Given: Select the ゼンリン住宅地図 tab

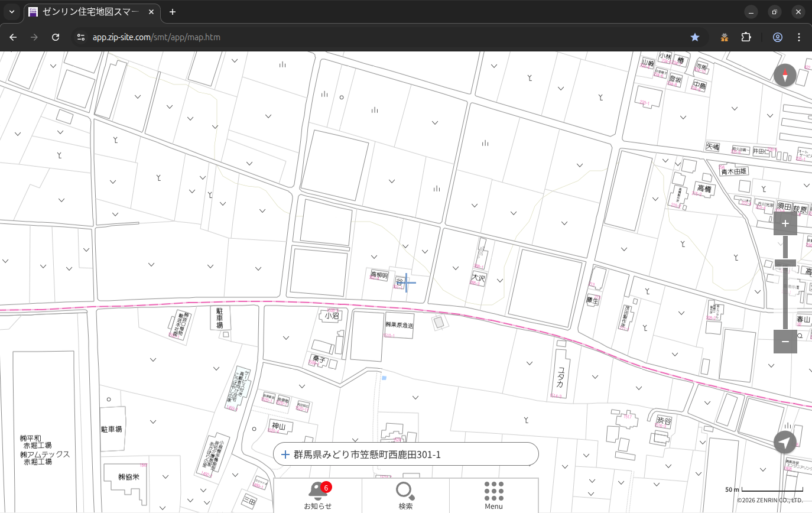Looking at the screenshot, I should 92,12.
